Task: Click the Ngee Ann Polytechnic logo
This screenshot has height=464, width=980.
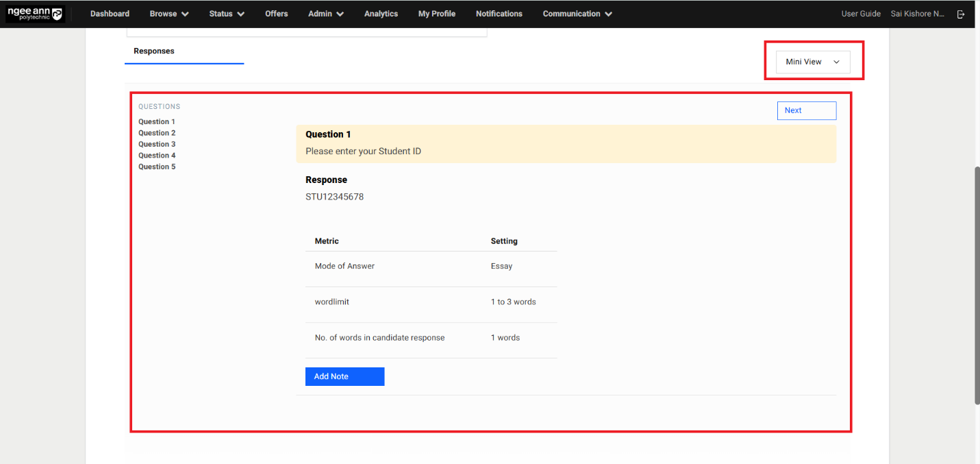Action: tap(34, 14)
